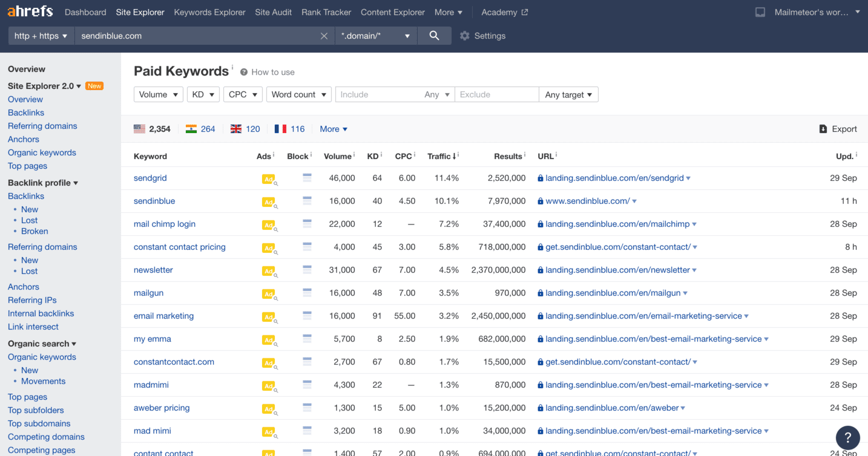This screenshot has height=456, width=868.
Task: Click the Ad icon for sendinblue
Action: (269, 202)
